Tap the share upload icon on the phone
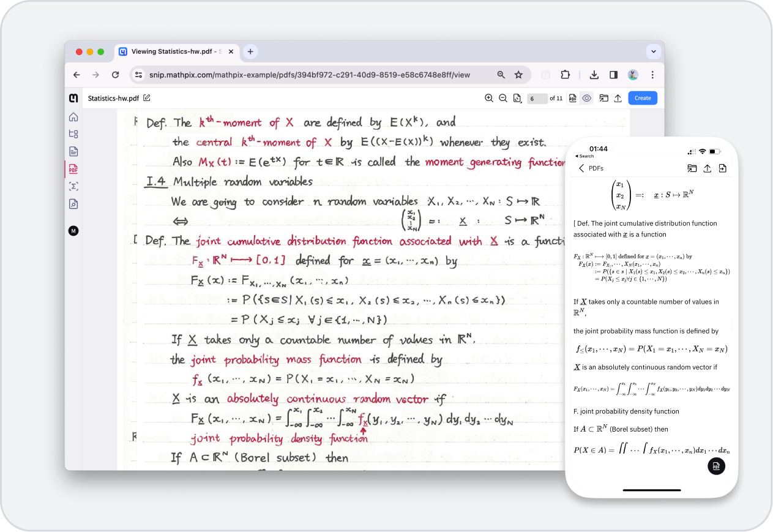 pos(707,168)
